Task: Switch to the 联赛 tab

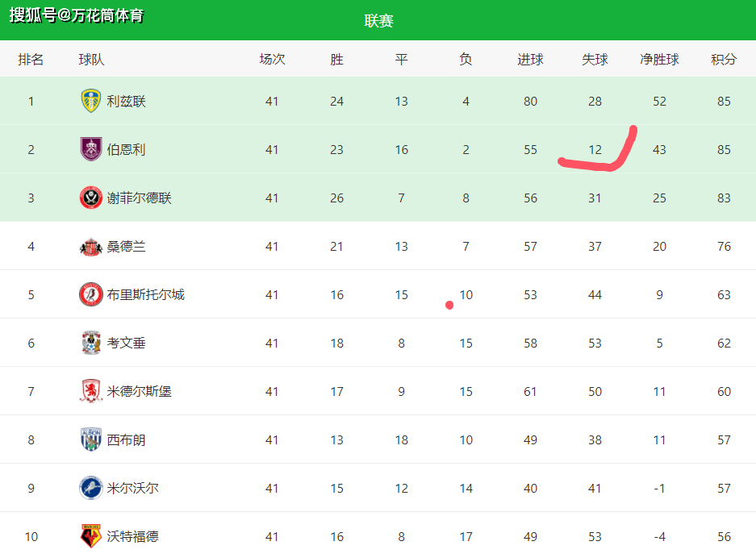Action: (378, 21)
